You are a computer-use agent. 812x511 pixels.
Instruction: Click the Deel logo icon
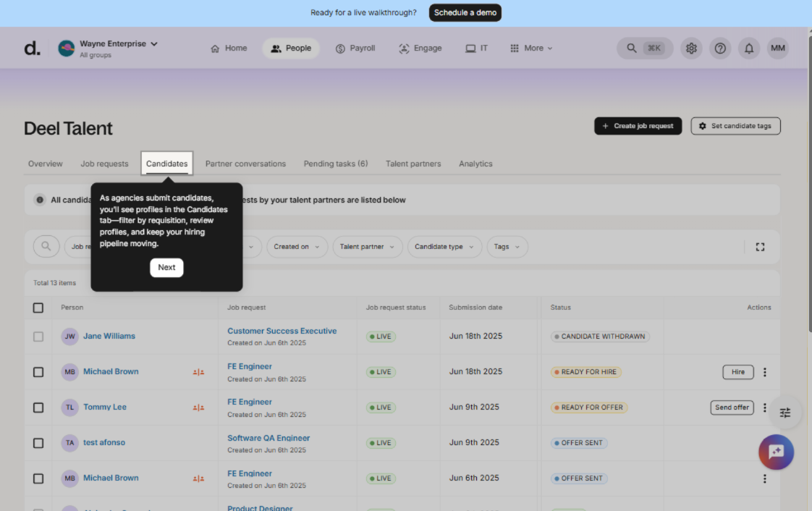33,48
